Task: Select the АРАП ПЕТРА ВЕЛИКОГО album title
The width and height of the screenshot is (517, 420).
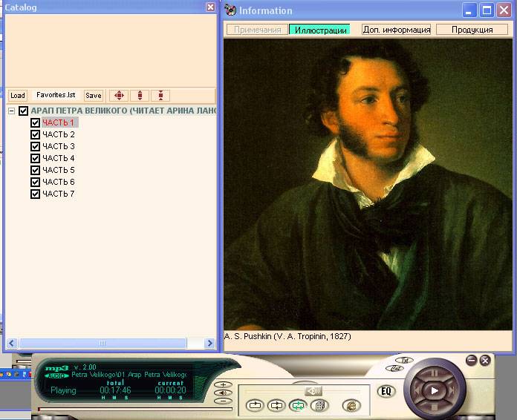Action: [x=123, y=111]
